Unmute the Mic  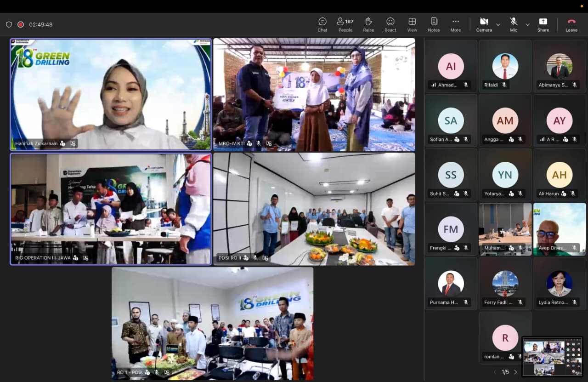pos(514,25)
